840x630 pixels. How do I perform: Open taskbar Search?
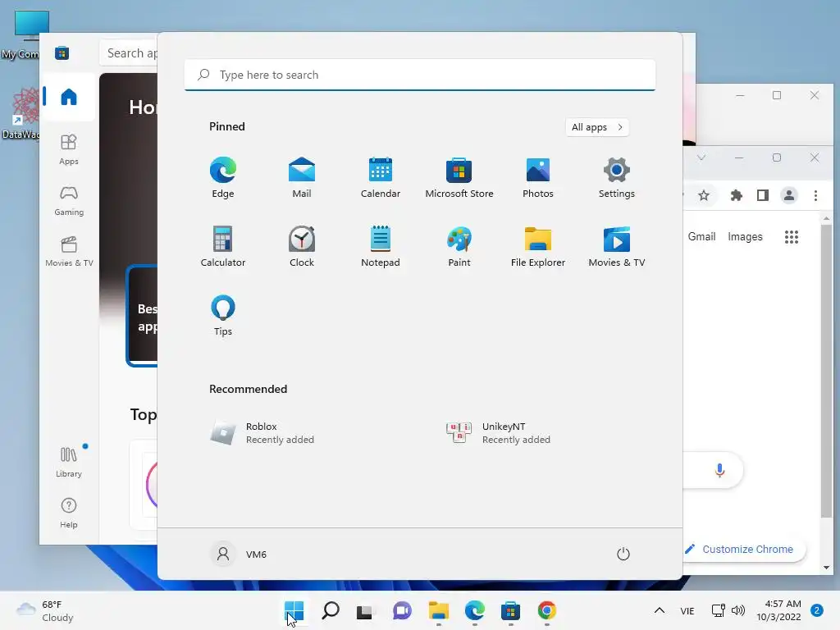pyautogui.click(x=331, y=610)
